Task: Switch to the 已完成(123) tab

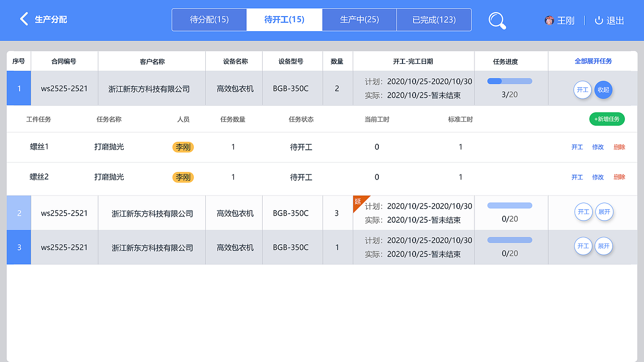Action: pos(434,20)
